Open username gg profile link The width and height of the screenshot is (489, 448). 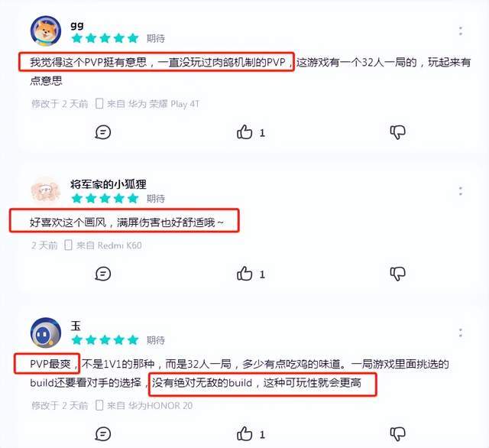(x=76, y=25)
